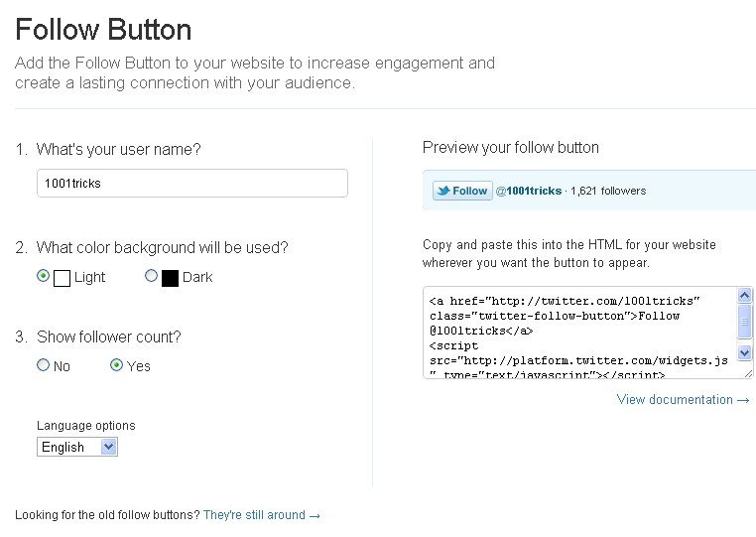The height and width of the screenshot is (537, 756).
Task: Choose Yes for show follower count
Action: [117, 365]
